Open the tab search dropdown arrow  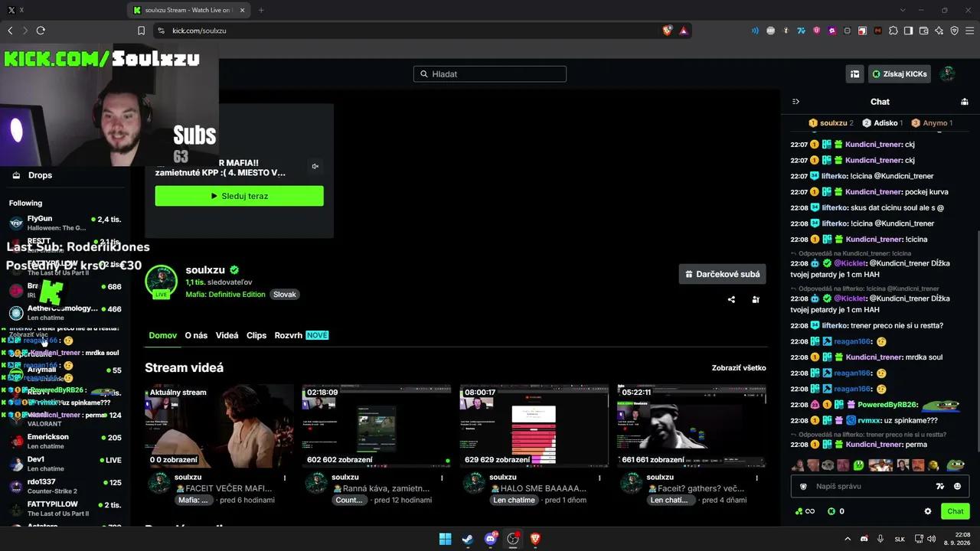(x=903, y=10)
